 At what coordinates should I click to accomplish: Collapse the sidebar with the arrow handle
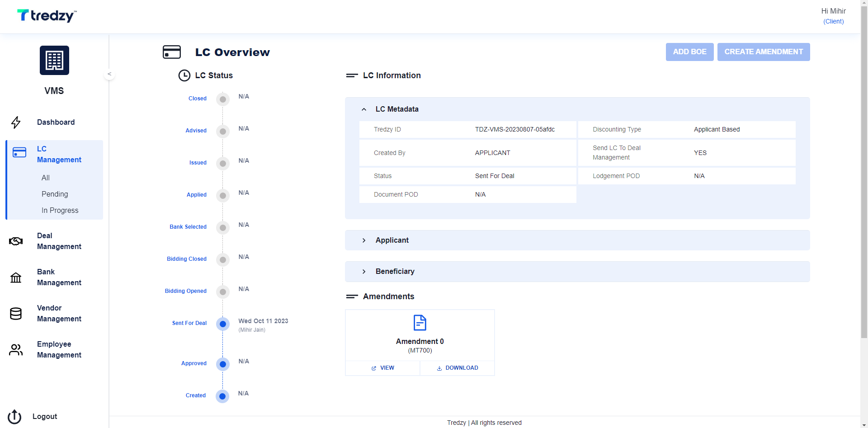tap(109, 74)
